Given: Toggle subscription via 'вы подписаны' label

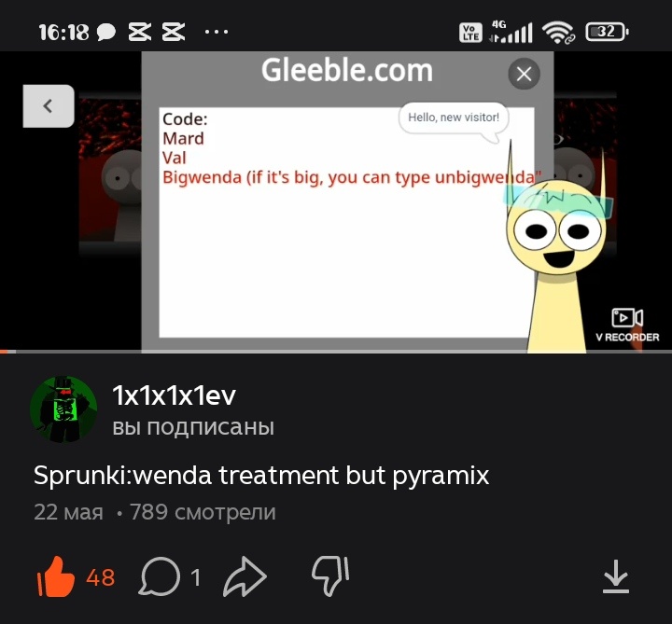Looking at the screenshot, I should click(x=193, y=427).
